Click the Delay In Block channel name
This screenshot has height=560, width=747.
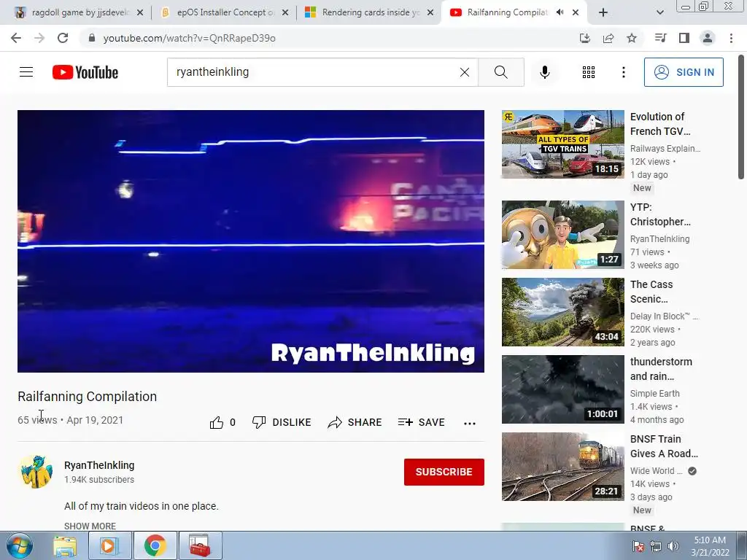[664, 316]
